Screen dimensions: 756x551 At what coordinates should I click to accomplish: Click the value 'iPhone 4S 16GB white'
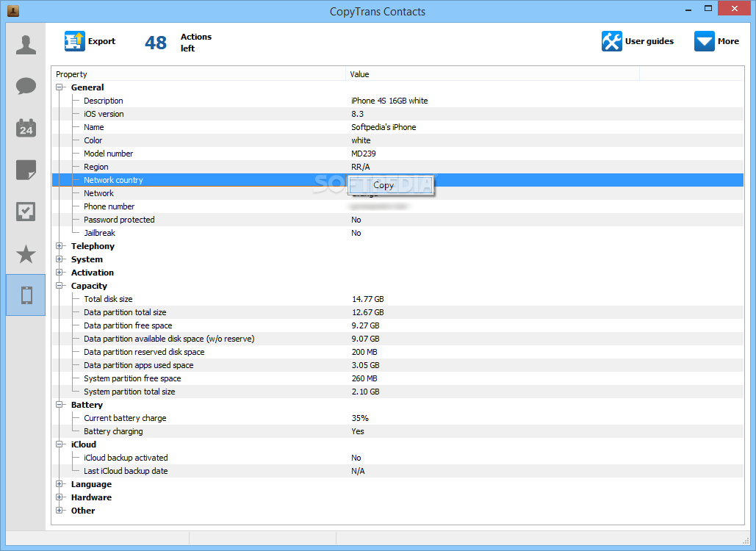pyautogui.click(x=389, y=101)
